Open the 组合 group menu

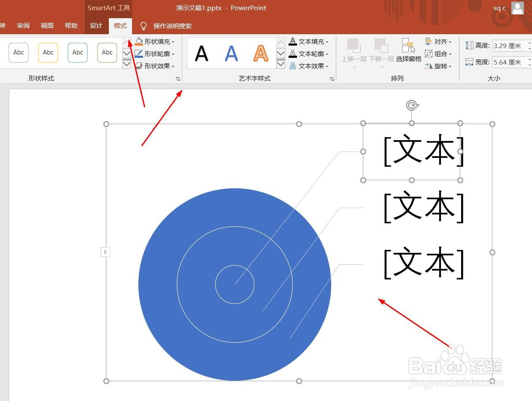pyautogui.click(x=439, y=54)
